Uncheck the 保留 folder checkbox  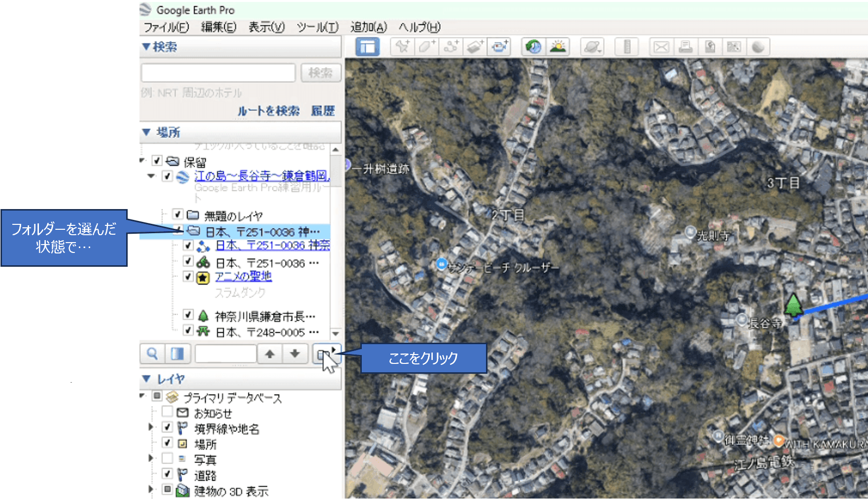point(157,161)
